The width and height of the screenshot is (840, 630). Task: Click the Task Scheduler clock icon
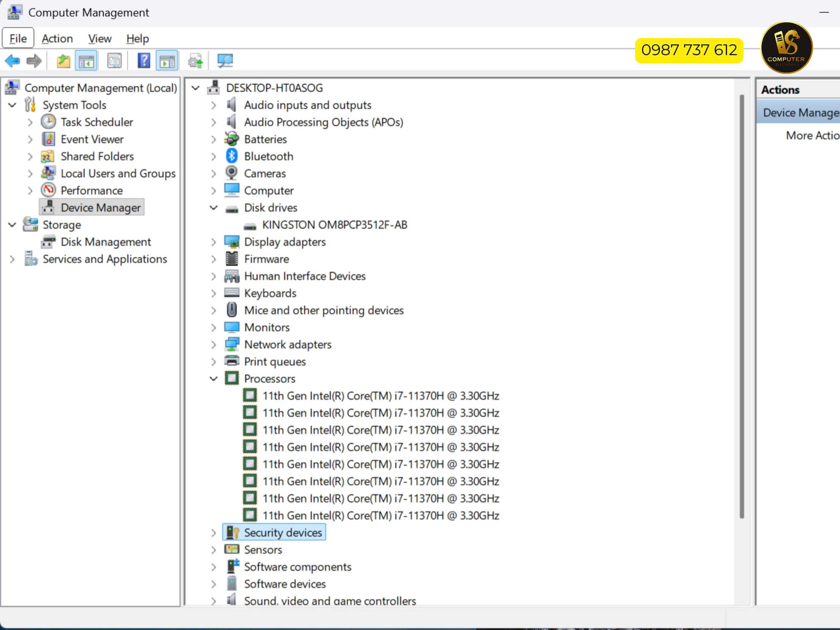point(48,122)
